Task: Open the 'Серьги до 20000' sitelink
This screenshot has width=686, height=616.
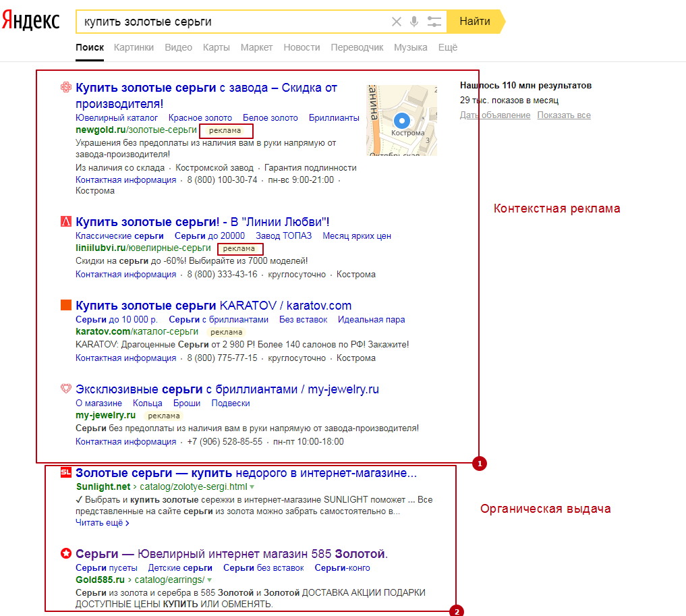Action: pos(210,236)
